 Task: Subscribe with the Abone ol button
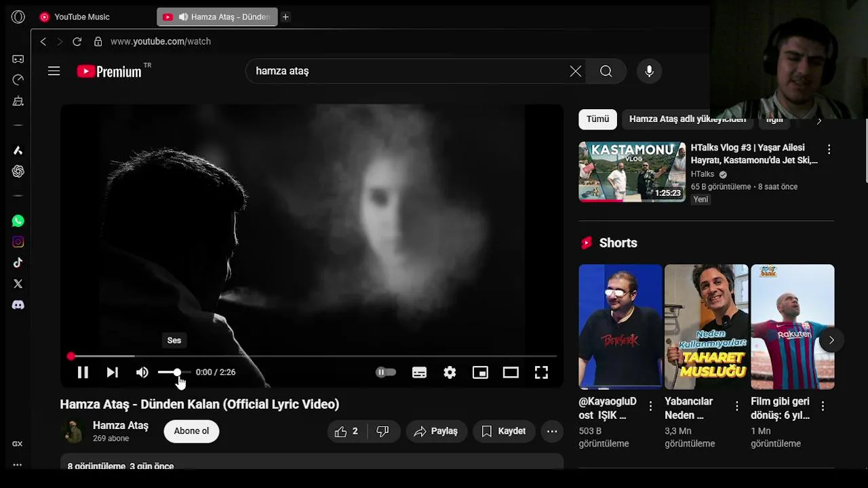(191, 431)
